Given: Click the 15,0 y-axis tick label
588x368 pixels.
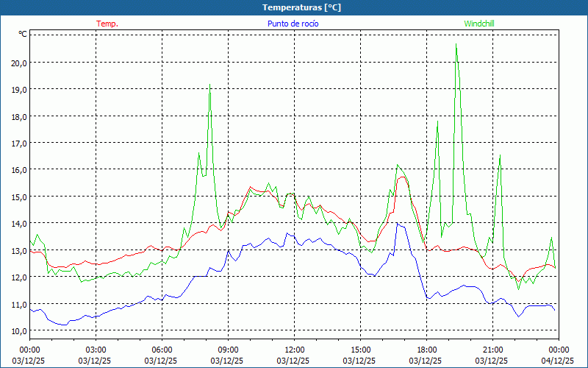Looking at the screenshot, I should click(19, 197).
